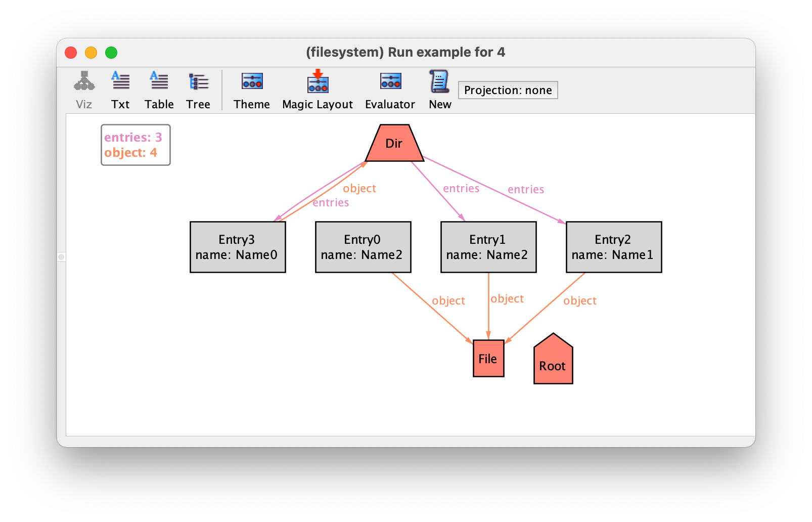Click the object label below Entry0
This screenshot has width=812, height=522.
click(x=448, y=300)
